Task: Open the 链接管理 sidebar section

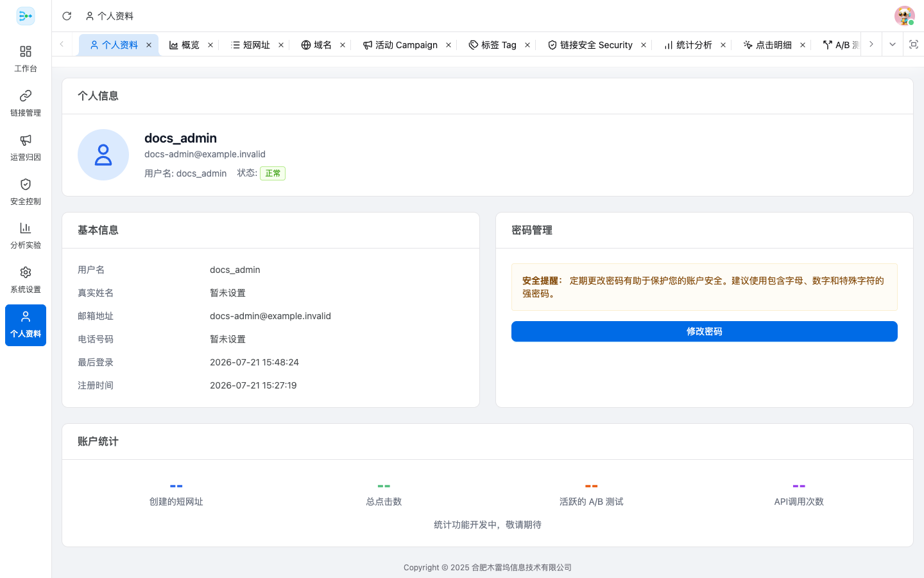Action: 26,103
